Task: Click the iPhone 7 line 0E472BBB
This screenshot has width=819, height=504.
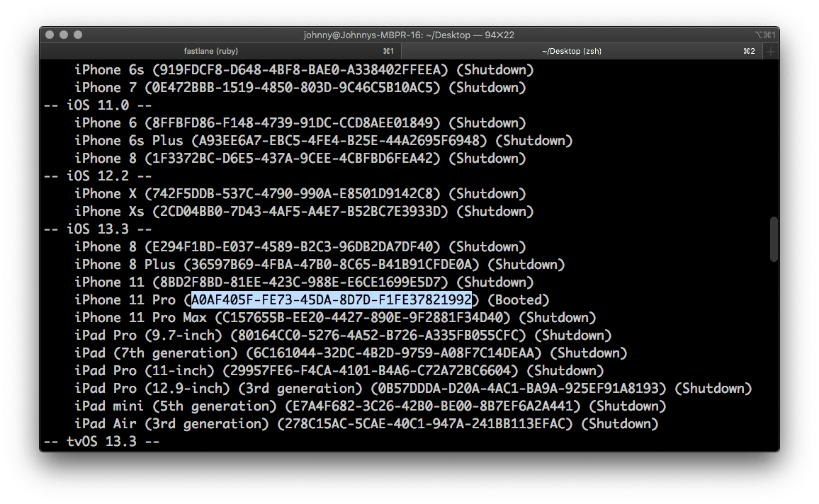Action: coord(300,88)
